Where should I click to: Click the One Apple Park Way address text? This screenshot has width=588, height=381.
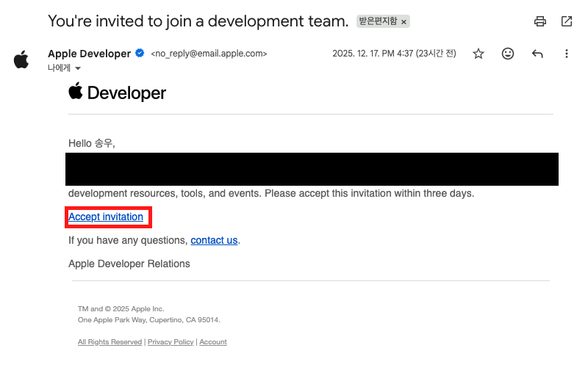[x=149, y=320]
